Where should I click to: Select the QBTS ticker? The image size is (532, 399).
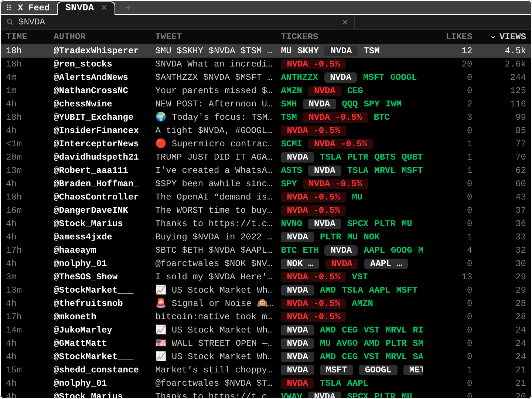tap(385, 157)
